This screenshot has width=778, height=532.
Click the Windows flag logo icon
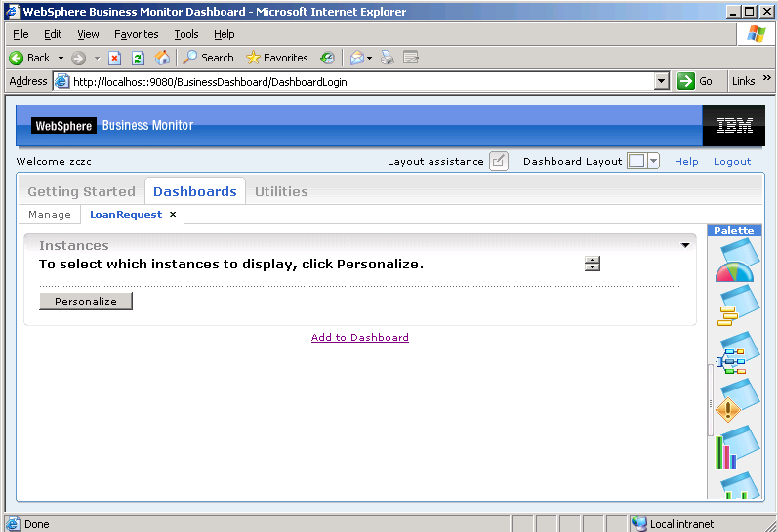click(756, 34)
